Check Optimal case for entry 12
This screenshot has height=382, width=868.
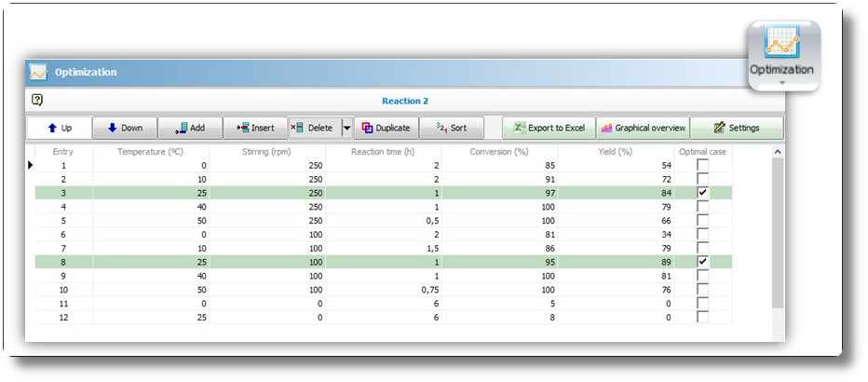click(x=702, y=317)
